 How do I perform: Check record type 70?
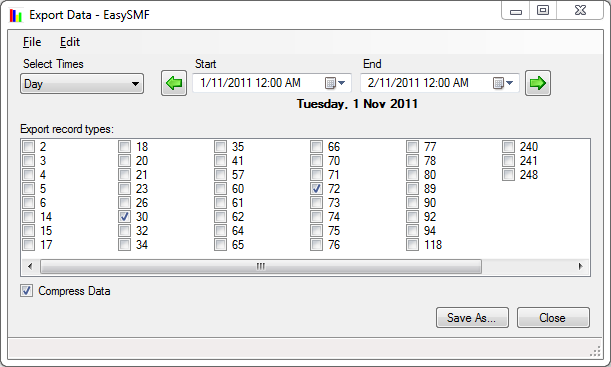point(316,161)
